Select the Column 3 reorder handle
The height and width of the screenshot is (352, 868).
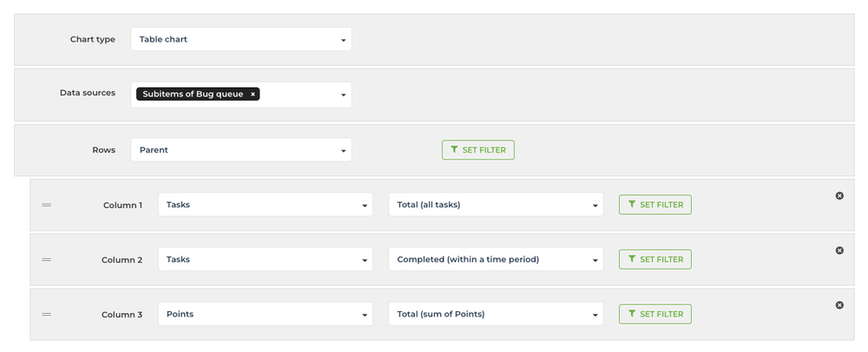coord(47,315)
